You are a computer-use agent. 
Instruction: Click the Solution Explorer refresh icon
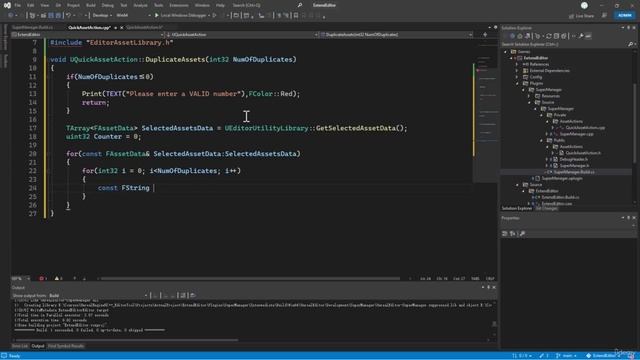549,36
